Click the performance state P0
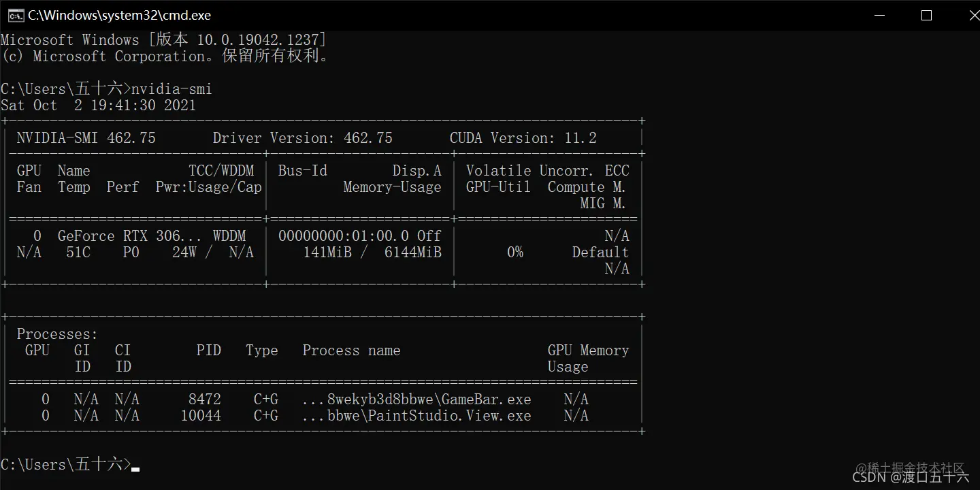The width and height of the screenshot is (980, 490). click(131, 252)
